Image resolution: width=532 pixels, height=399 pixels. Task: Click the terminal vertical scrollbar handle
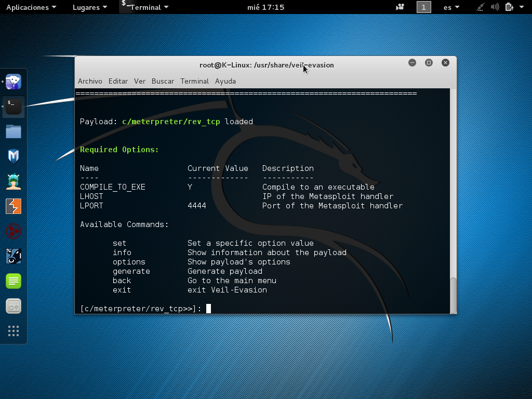click(453, 296)
